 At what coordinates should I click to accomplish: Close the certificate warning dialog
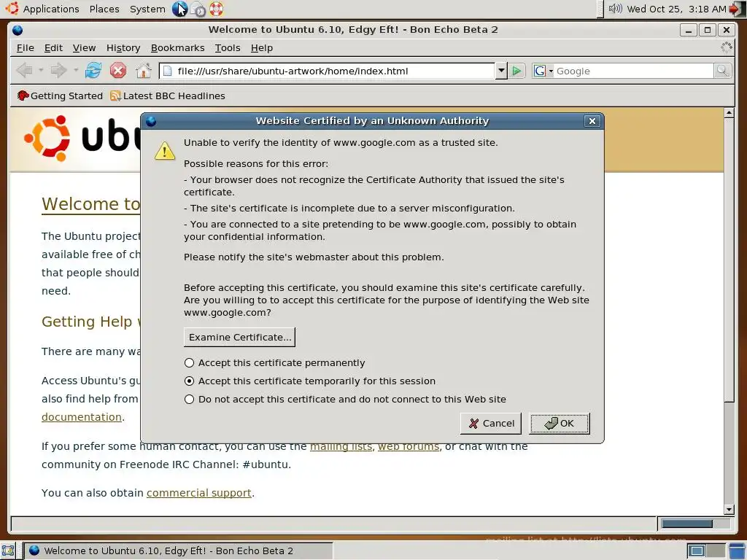(x=592, y=121)
